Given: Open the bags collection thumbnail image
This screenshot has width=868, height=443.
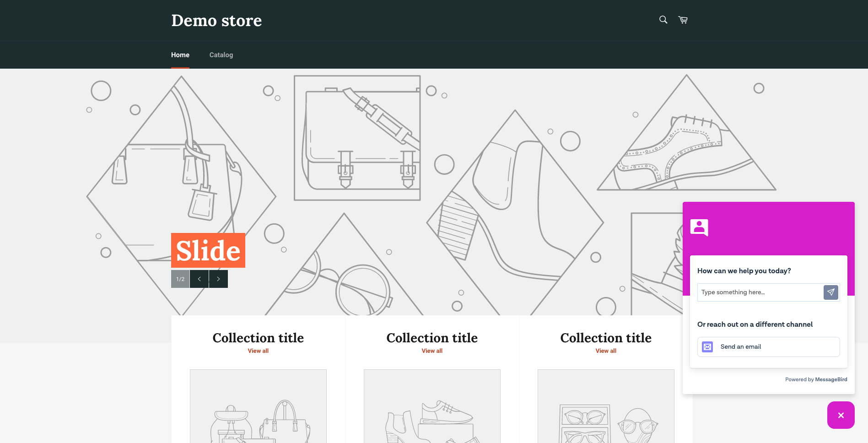Looking at the screenshot, I should pyautogui.click(x=258, y=406).
